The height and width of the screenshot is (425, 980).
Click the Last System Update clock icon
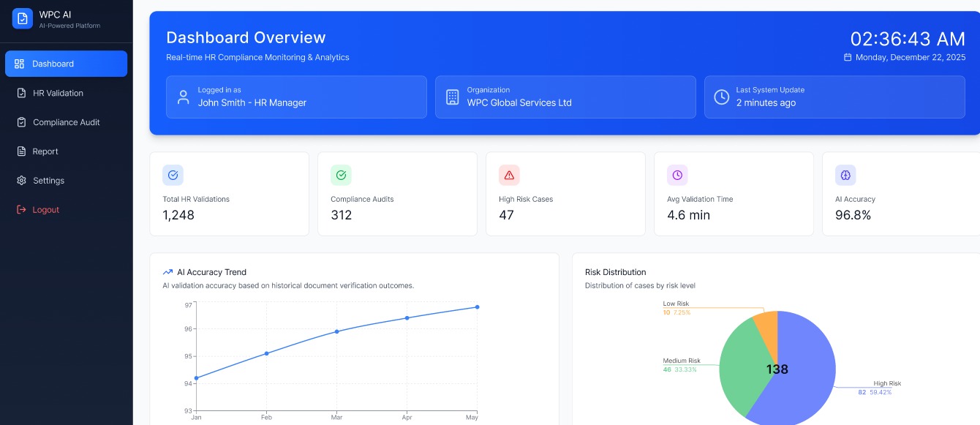[x=721, y=97]
